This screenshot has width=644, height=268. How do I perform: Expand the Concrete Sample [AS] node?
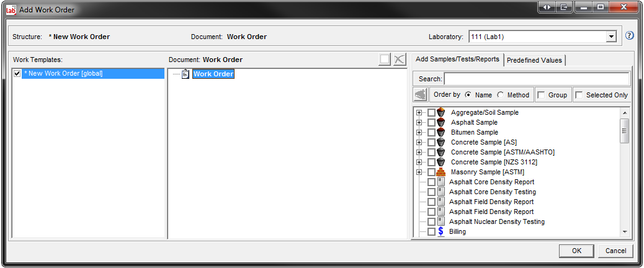(419, 142)
